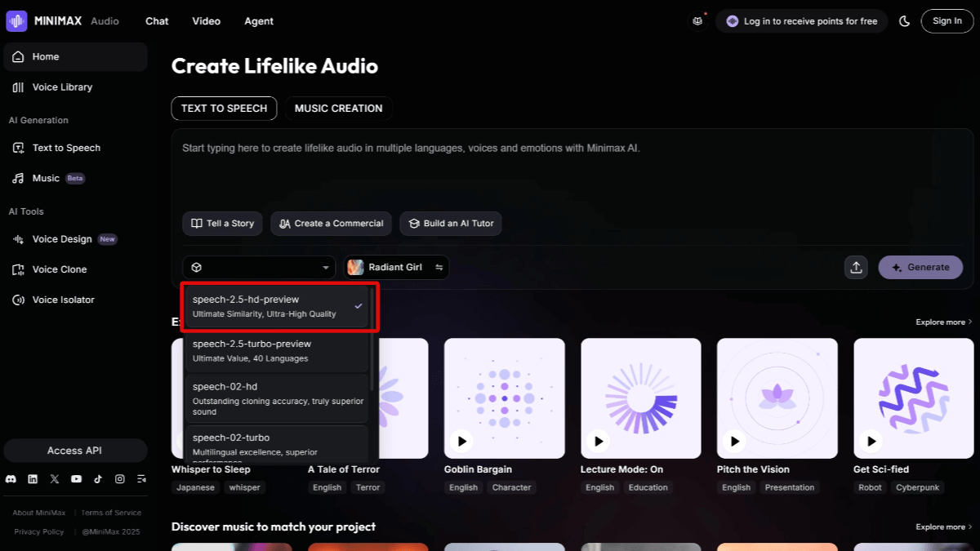Click the Access API button
Image resolution: width=980 pixels, height=551 pixels.
tap(75, 451)
